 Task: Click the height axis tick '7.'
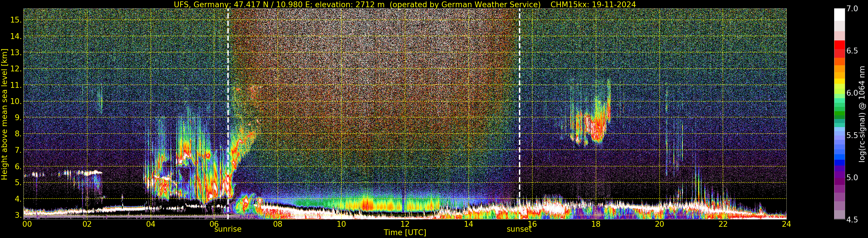pos(18,150)
